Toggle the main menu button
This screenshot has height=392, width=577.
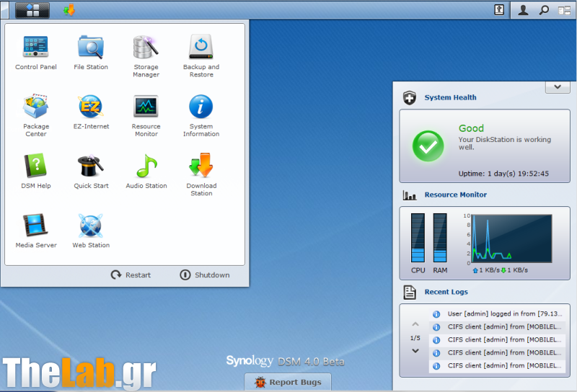click(x=32, y=10)
